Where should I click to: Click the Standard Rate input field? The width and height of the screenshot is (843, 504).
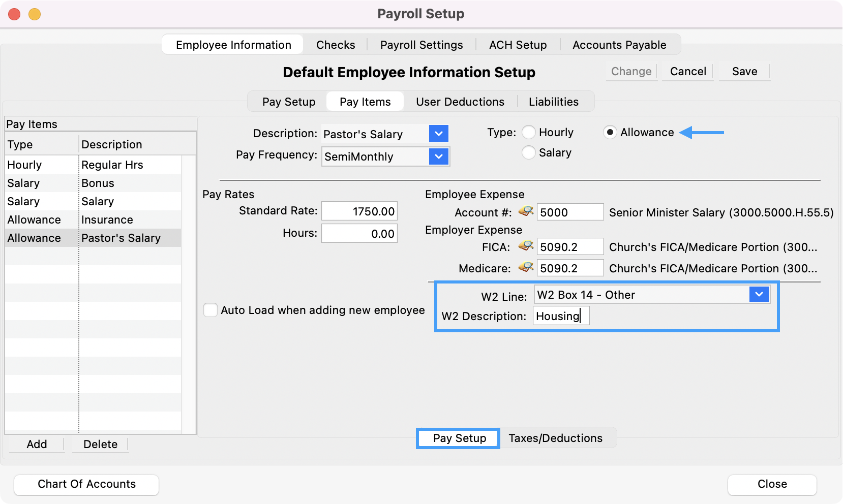359,211
